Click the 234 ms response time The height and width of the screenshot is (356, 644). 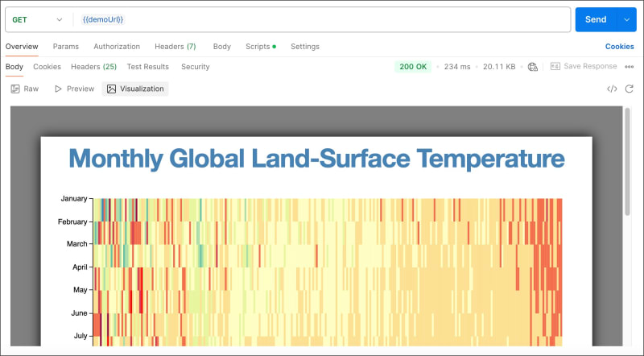coord(457,67)
